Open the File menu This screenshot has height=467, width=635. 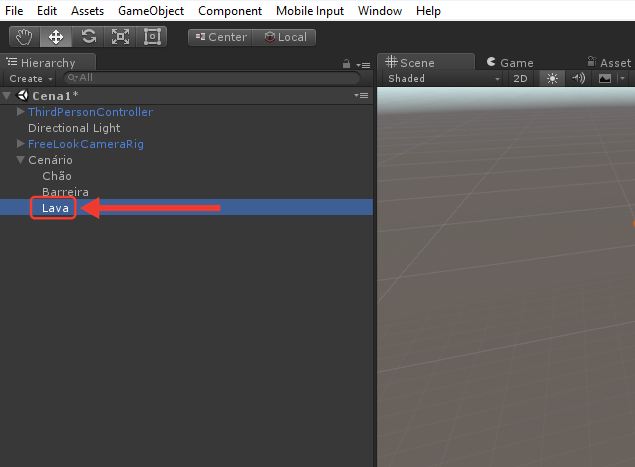pos(14,11)
